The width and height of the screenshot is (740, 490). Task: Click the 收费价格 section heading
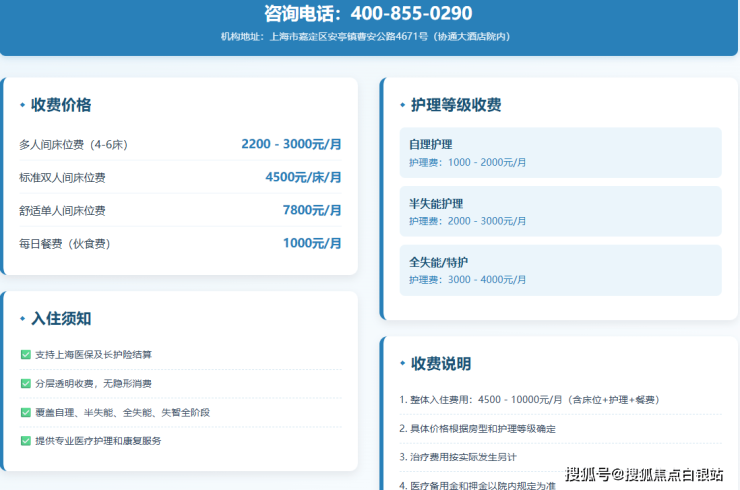click(x=61, y=105)
